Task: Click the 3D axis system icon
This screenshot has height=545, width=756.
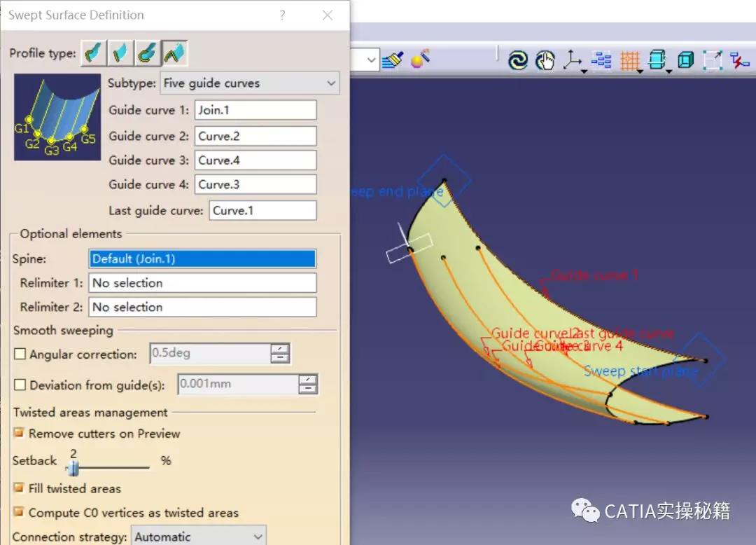Action: coord(573,61)
